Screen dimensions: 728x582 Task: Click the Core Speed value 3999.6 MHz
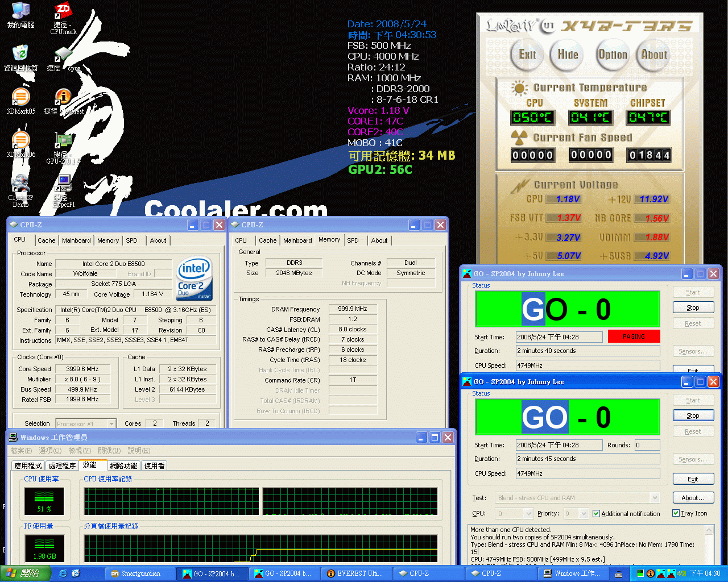tap(82, 369)
